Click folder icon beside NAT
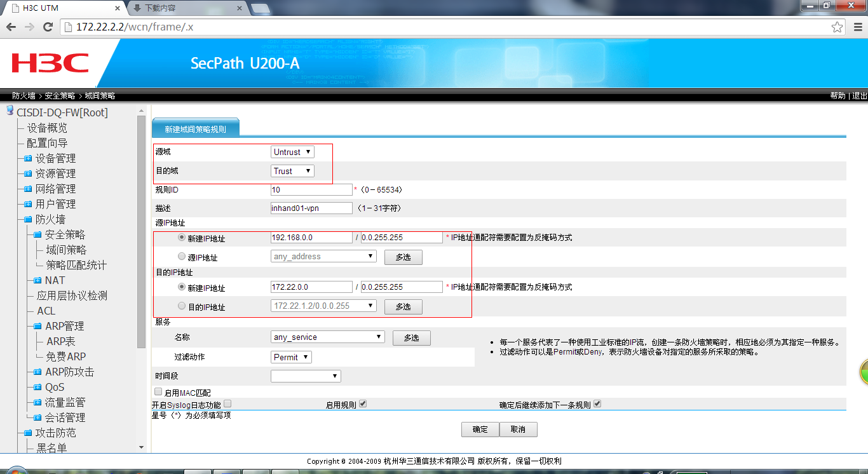 [37, 280]
